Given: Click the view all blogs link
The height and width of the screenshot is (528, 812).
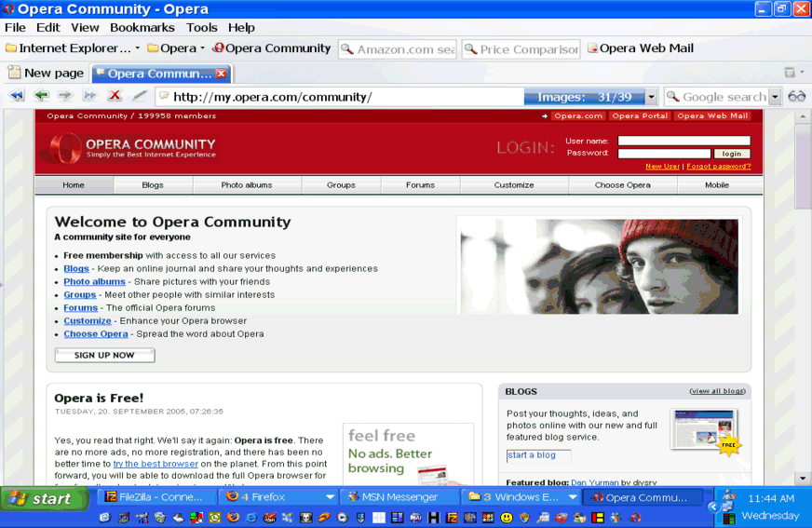Looking at the screenshot, I should (717, 391).
